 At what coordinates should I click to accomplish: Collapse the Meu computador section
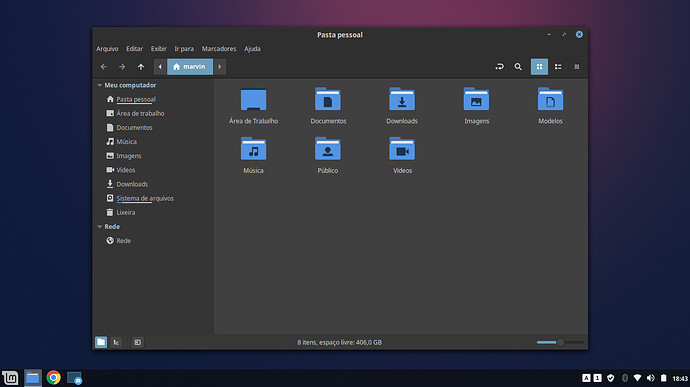pyautogui.click(x=100, y=85)
